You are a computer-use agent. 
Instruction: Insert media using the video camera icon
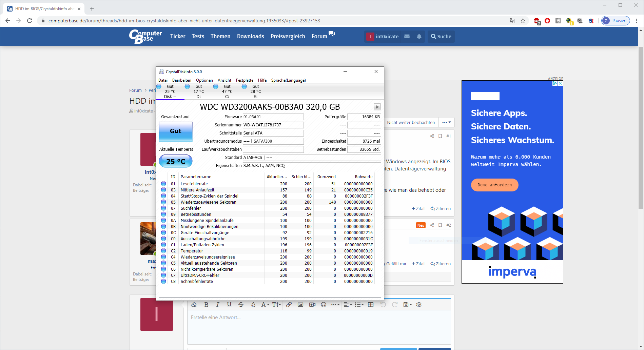pyautogui.click(x=312, y=305)
